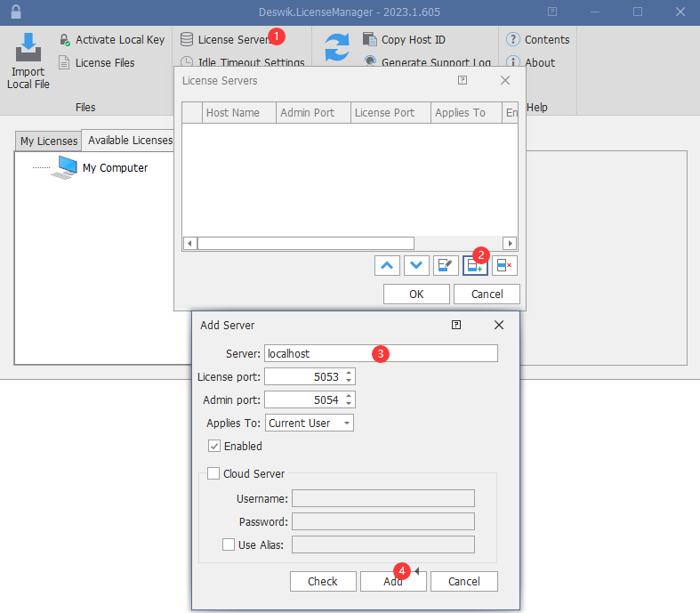
Task: Open the Applies To dropdown
Action: coord(310,423)
